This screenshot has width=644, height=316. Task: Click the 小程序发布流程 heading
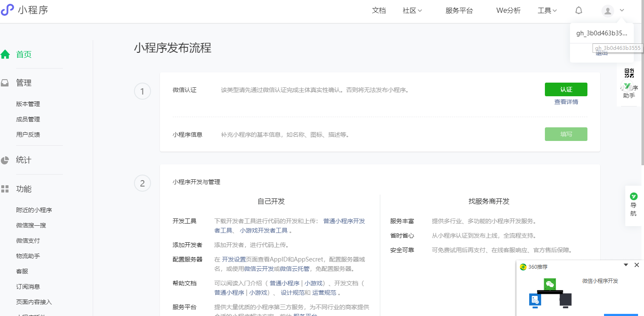pos(173,48)
